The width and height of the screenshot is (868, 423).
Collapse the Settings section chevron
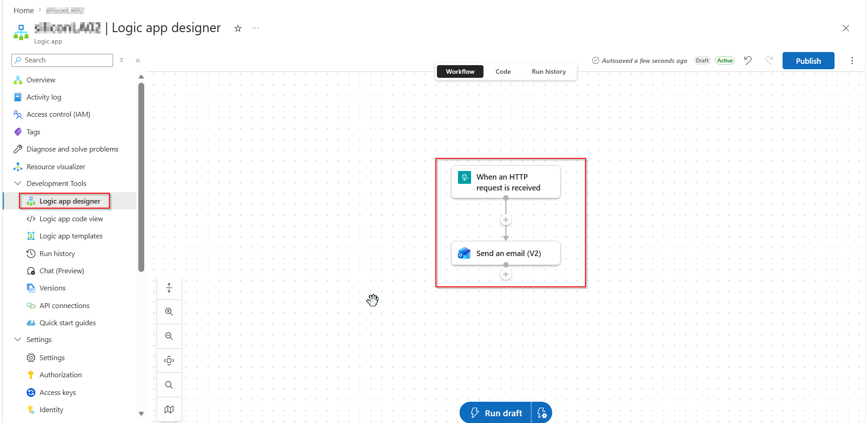click(18, 340)
